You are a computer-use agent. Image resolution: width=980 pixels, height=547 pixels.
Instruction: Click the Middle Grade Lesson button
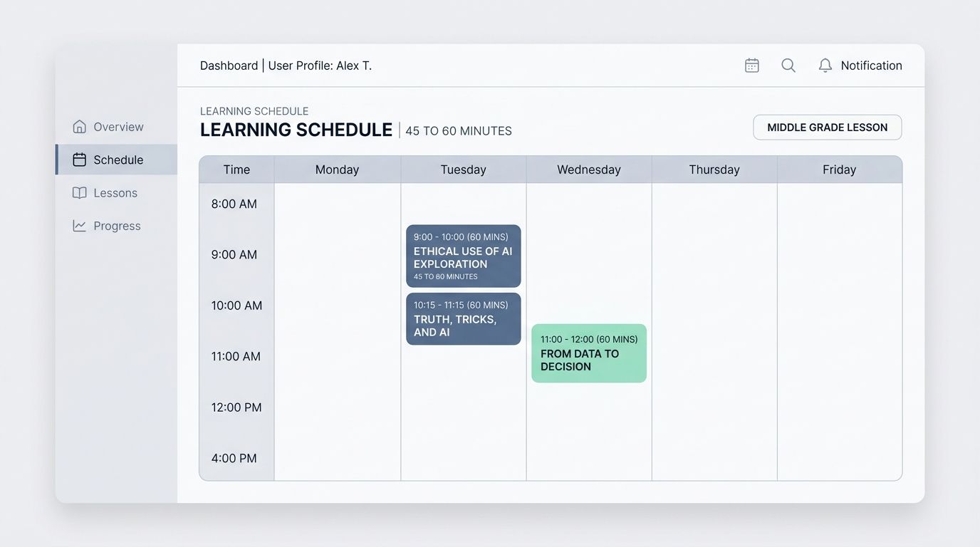(828, 127)
